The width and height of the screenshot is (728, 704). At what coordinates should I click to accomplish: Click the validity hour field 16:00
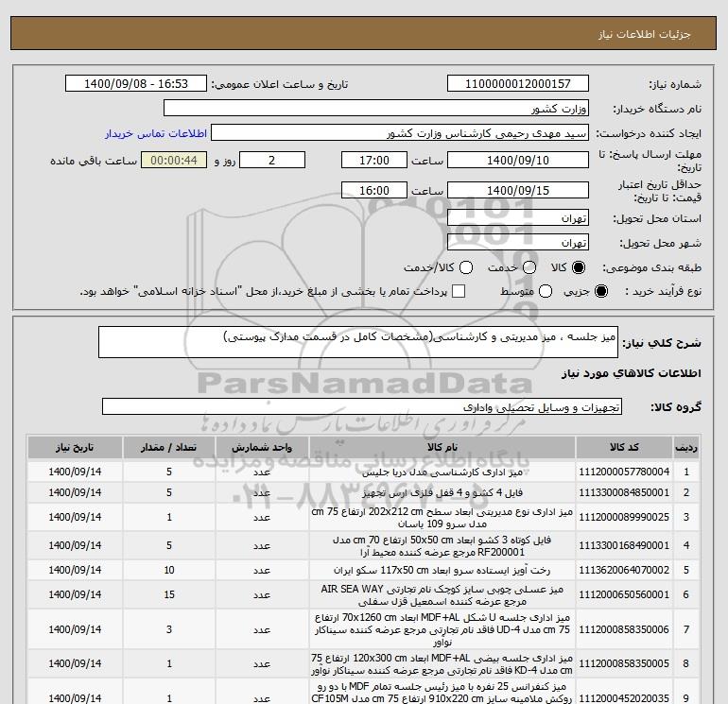click(374, 190)
